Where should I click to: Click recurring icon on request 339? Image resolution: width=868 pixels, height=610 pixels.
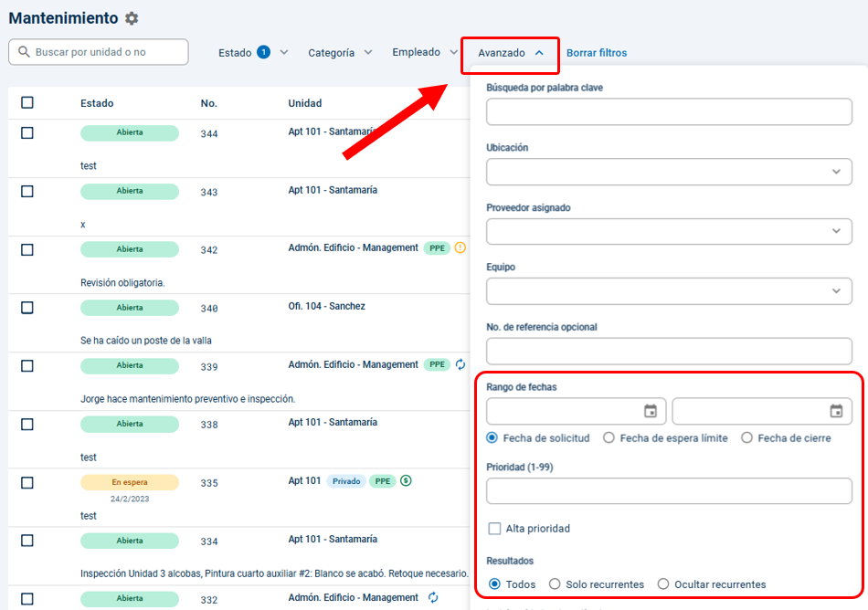click(x=460, y=364)
